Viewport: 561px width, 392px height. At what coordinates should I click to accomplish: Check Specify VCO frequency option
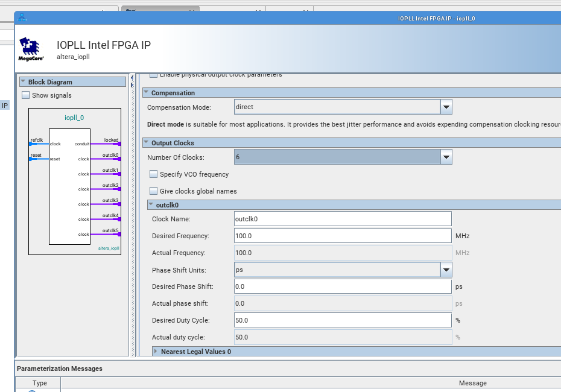click(x=154, y=174)
